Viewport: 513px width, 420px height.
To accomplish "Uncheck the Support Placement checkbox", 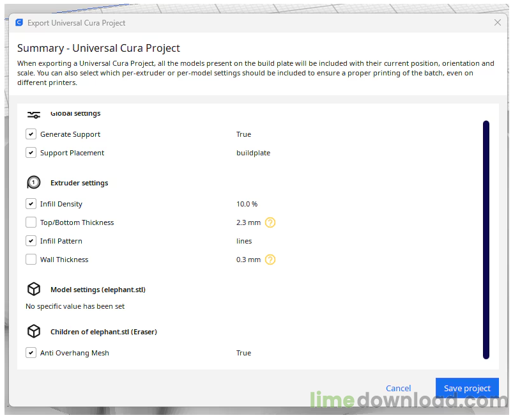I will coord(31,153).
